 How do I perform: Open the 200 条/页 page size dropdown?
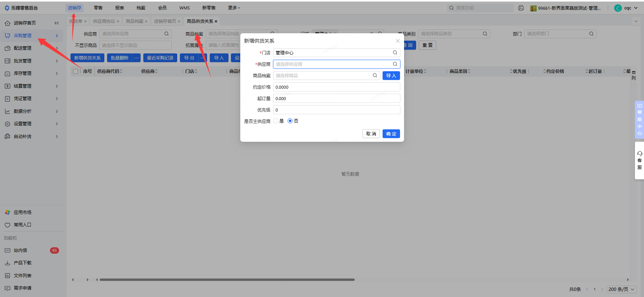click(622, 289)
